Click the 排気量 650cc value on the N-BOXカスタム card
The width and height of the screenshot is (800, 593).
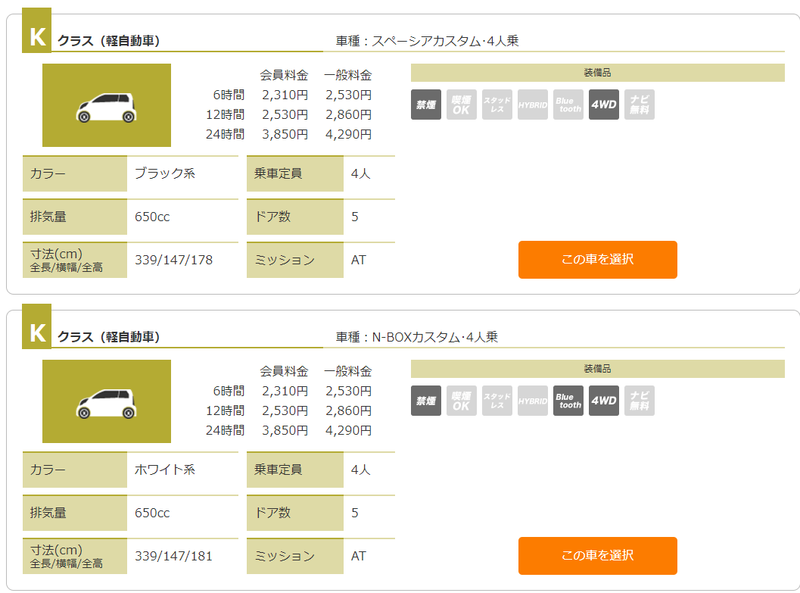[x=152, y=513]
